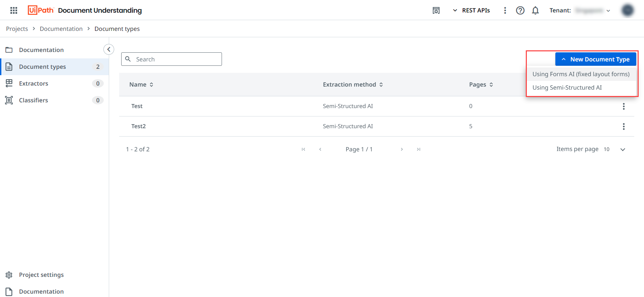The height and width of the screenshot is (297, 644).
Task: Click the 1 - 2 of 2 label
Action: coord(138,149)
